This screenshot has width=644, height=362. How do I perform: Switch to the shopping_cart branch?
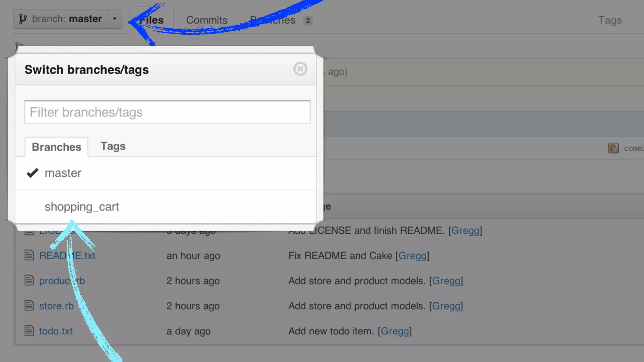pos(82,207)
